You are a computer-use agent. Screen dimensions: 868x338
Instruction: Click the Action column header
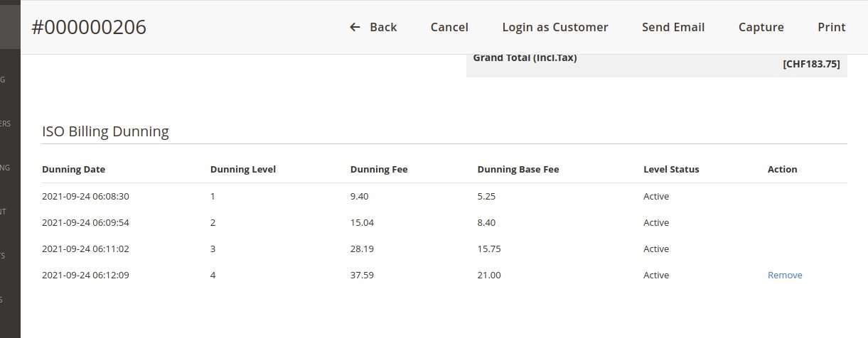tap(782, 170)
